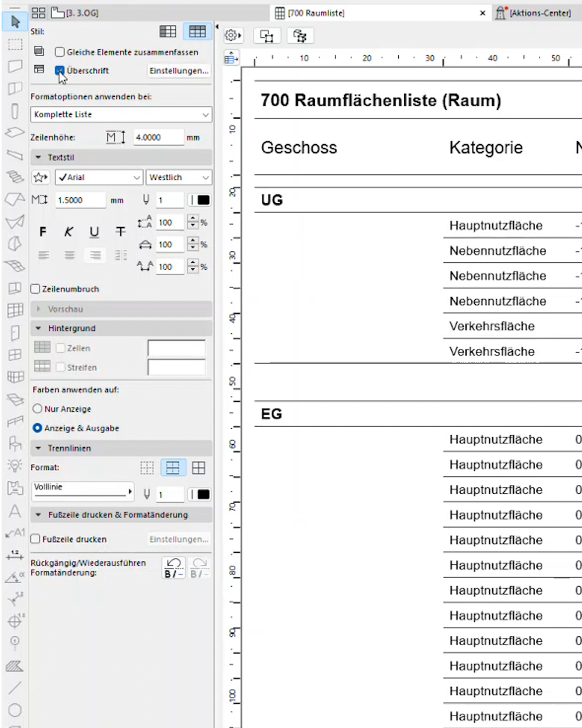Uncheck the 'Überschrift' checkbox
The height and width of the screenshot is (728, 582).
point(60,71)
